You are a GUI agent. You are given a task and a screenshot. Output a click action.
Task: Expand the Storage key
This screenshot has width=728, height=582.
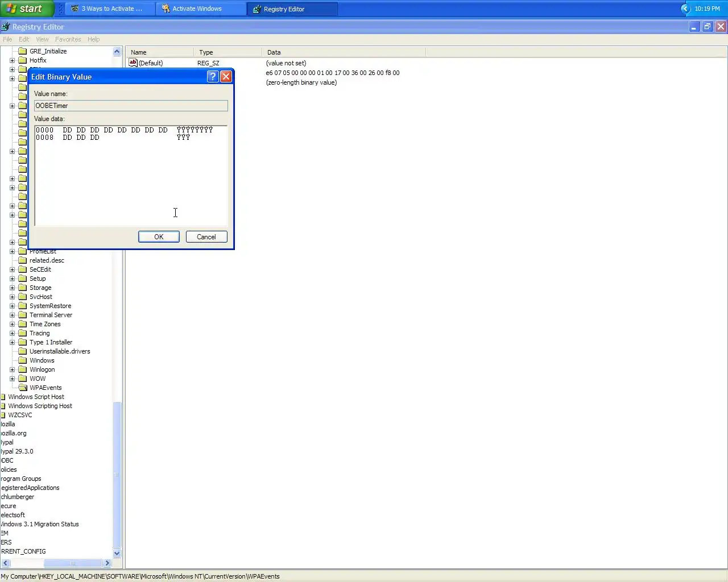tap(12, 288)
